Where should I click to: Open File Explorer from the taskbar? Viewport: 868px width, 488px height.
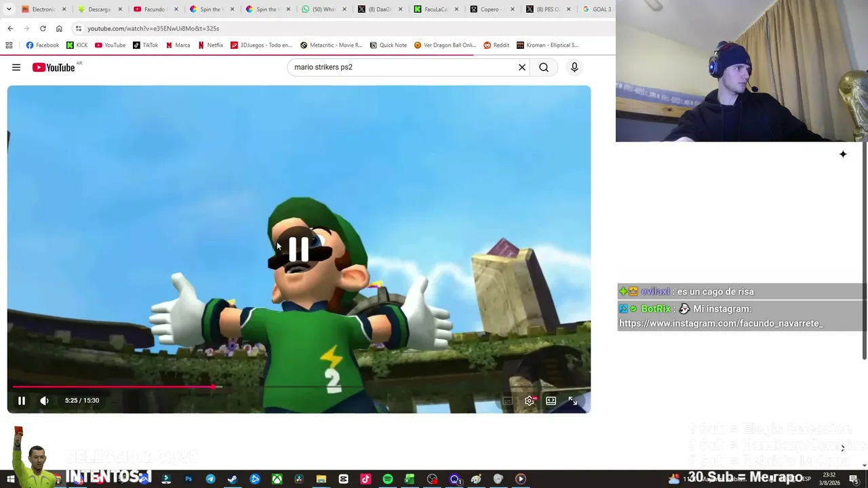pyautogui.click(x=321, y=479)
